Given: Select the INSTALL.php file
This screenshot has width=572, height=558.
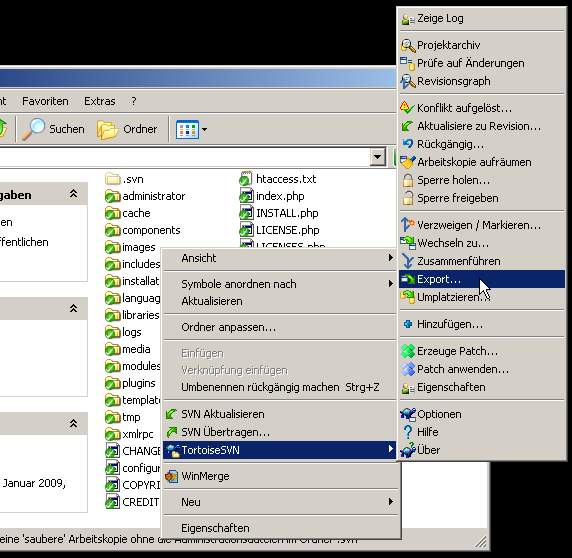Looking at the screenshot, I should pyautogui.click(x=279, y=213).
